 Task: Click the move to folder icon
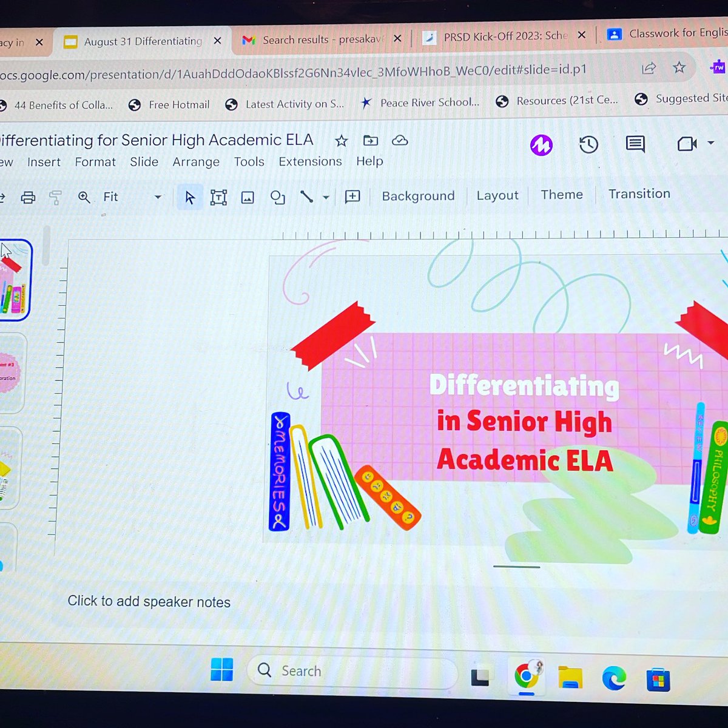point(371,141)
